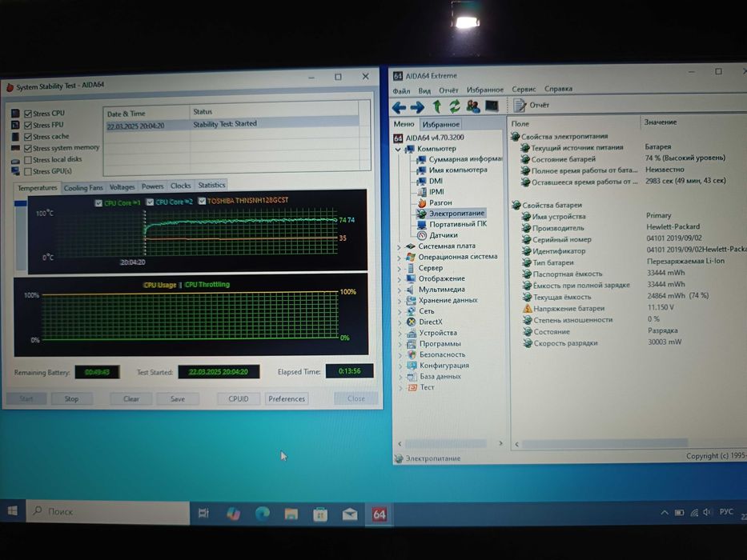Click the volume icon in system tray
This screenshot has height=560, width=747.
706,512
